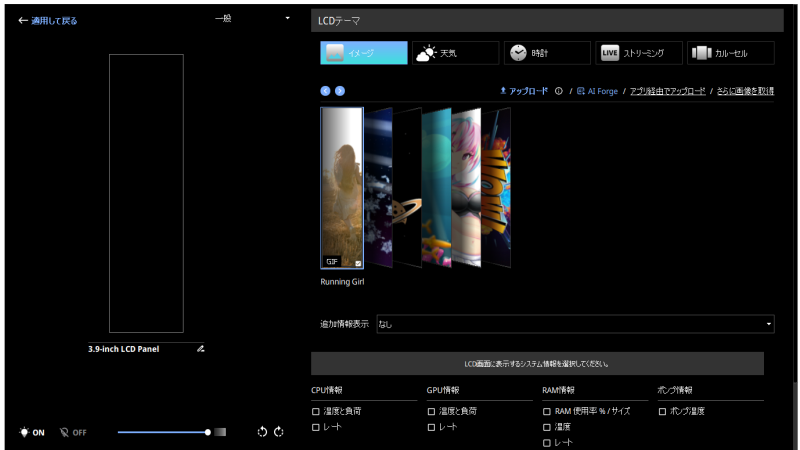Rotate the LCD display clockwise

(x=279, y=432)
